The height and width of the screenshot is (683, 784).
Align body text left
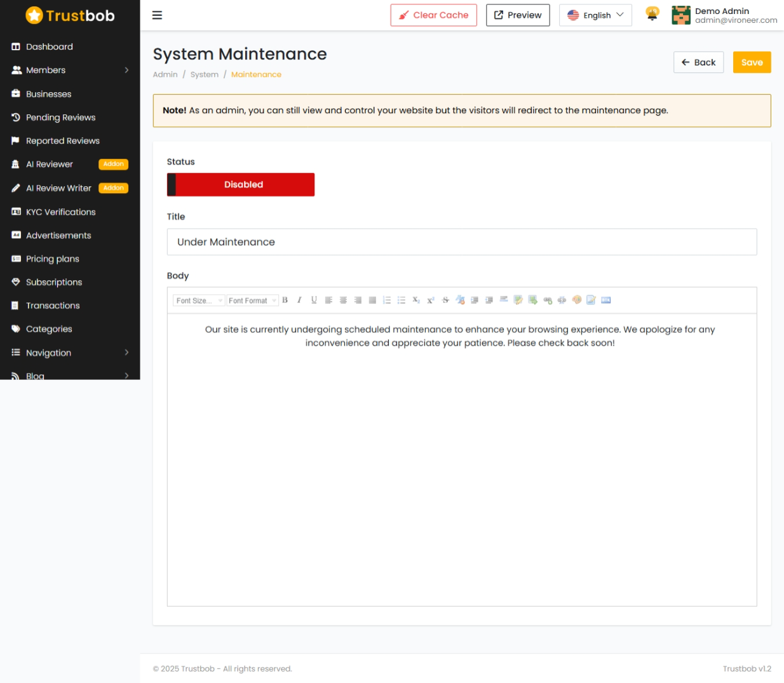[328, 300]
